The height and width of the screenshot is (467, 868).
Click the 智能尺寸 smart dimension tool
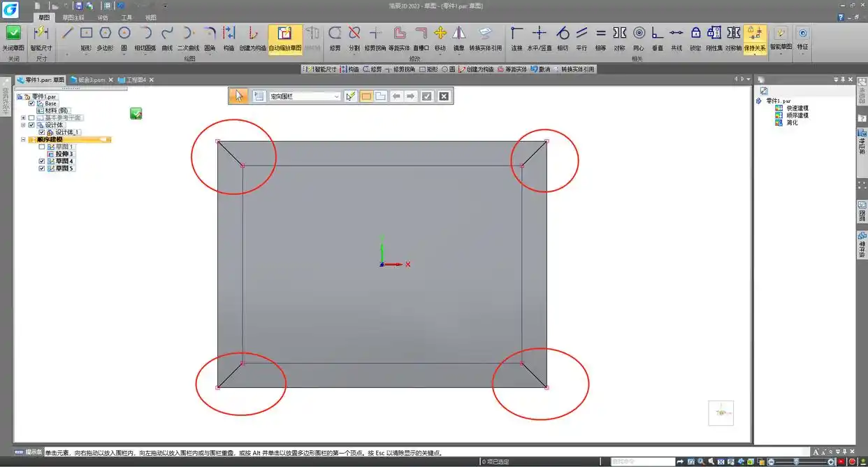[x=41, y=38]
